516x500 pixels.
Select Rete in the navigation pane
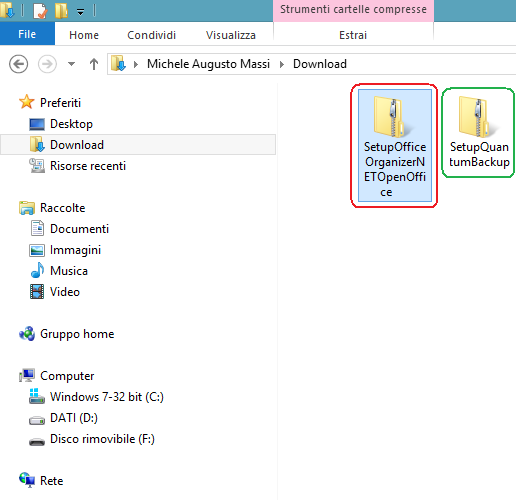(51, 481)
